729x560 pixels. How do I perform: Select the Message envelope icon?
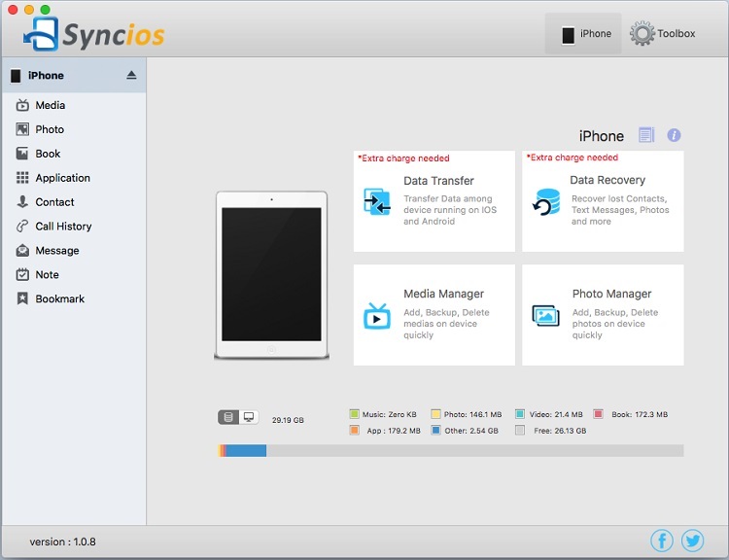22,251
